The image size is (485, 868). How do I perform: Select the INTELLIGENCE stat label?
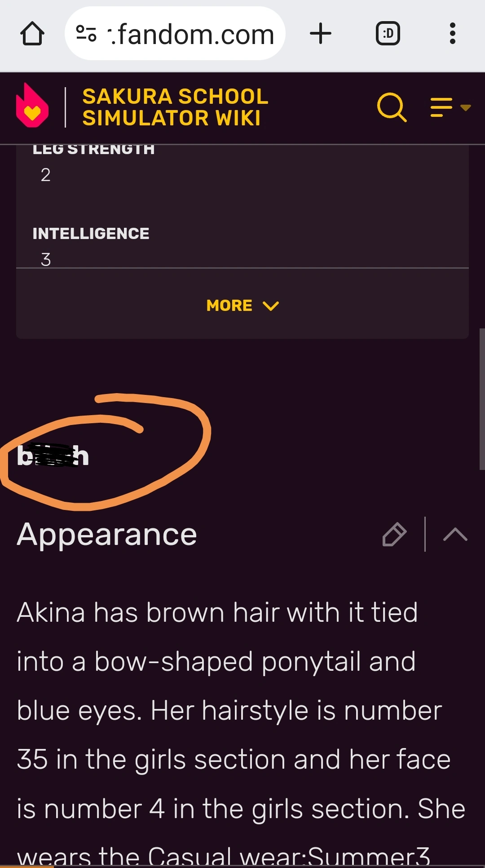pos(91,234)
